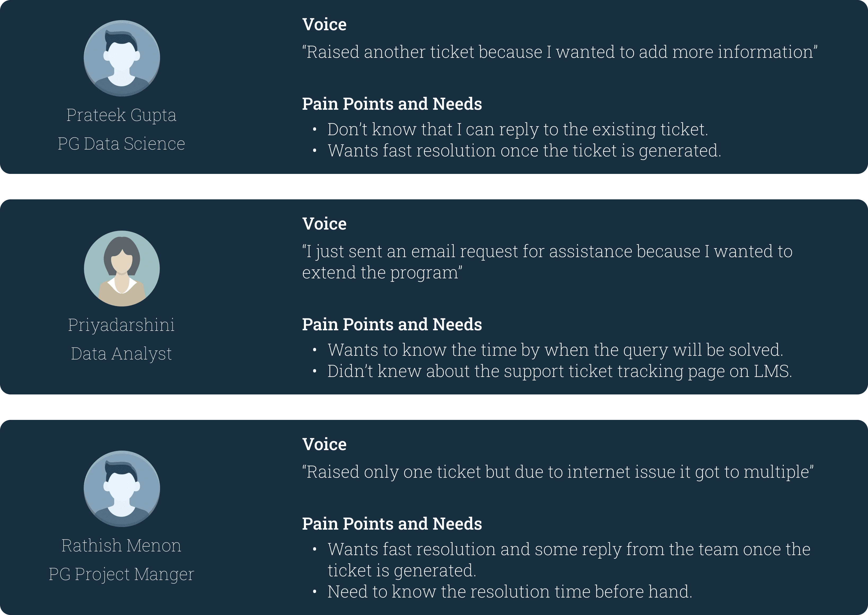Image resolution: width=868 pixels, height=615 pixels.
Task: Click quote about internet issue multiple tickets
Action: 558,472
